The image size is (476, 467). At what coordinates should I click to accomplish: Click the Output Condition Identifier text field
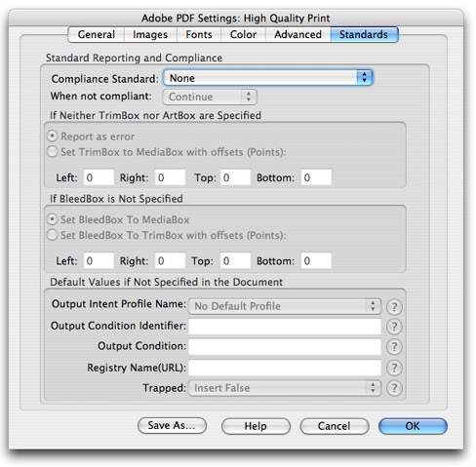pyautogui.click(x=285, y=327)
